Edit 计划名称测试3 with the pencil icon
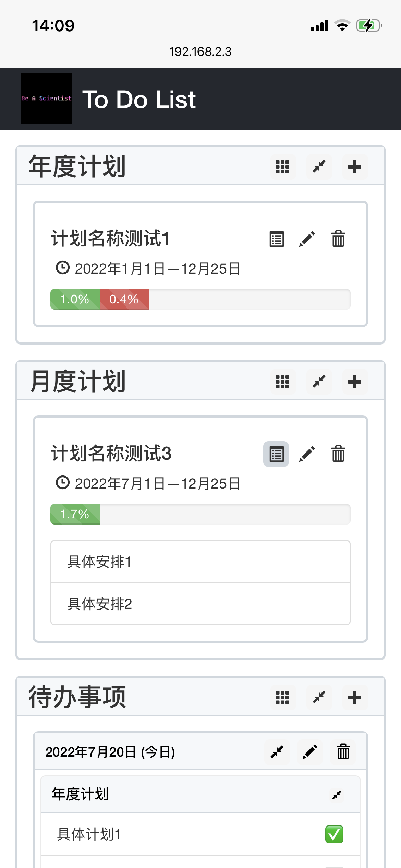The width and height of the screenshot is (401, 868). (x=307, y=454)
